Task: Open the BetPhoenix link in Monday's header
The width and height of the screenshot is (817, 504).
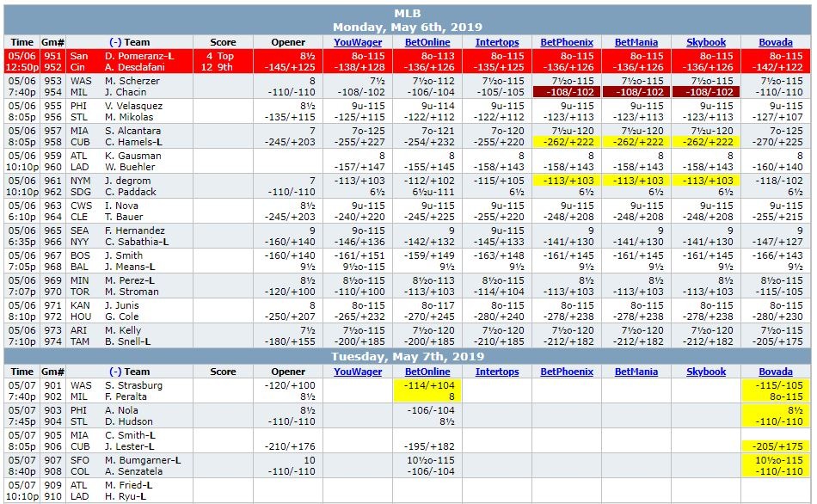Action: 567,42
